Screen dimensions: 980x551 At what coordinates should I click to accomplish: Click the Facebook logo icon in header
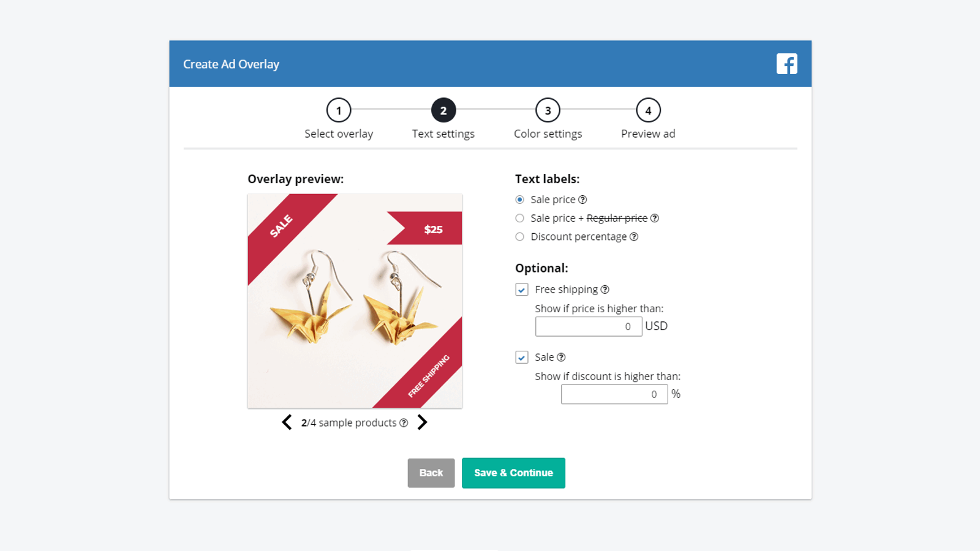[x=786, y=64]
